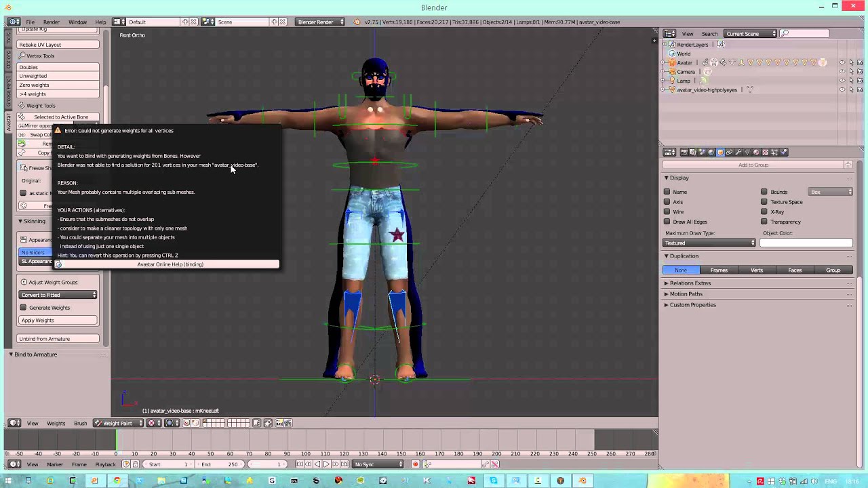
Task: Open the Blender Render engine dropdown
Action: click(321, 22)
